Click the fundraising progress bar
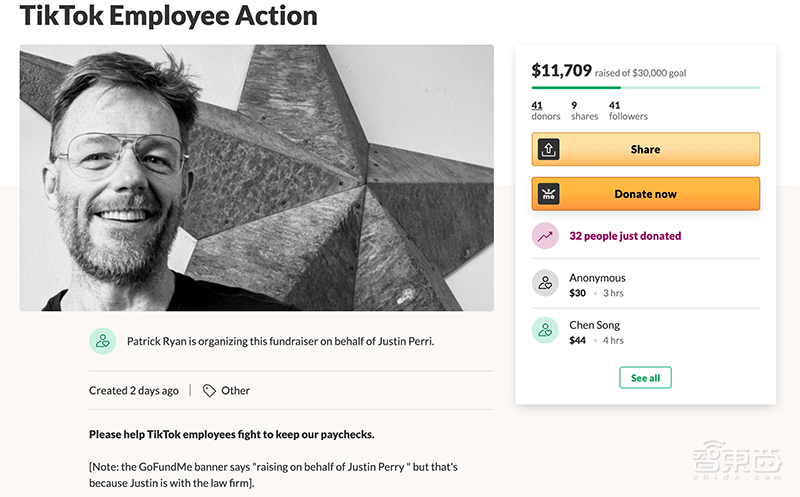This screenshot has height=497, width=800. [645, 88]
